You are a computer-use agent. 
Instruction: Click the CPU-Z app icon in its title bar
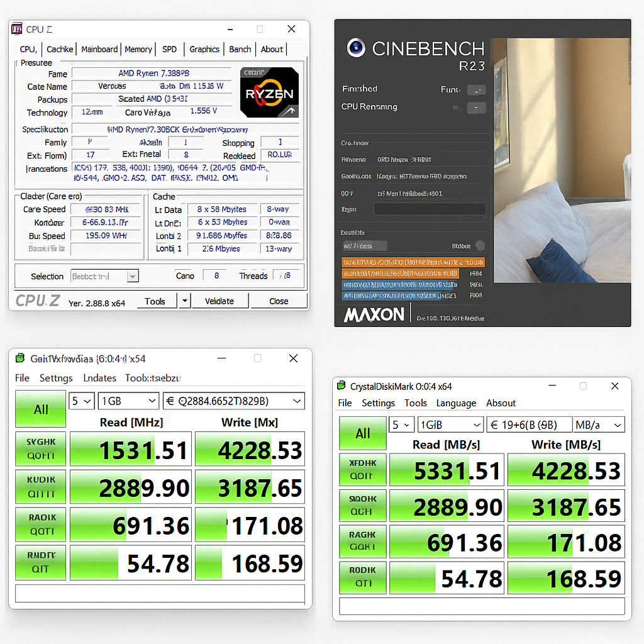17,29
